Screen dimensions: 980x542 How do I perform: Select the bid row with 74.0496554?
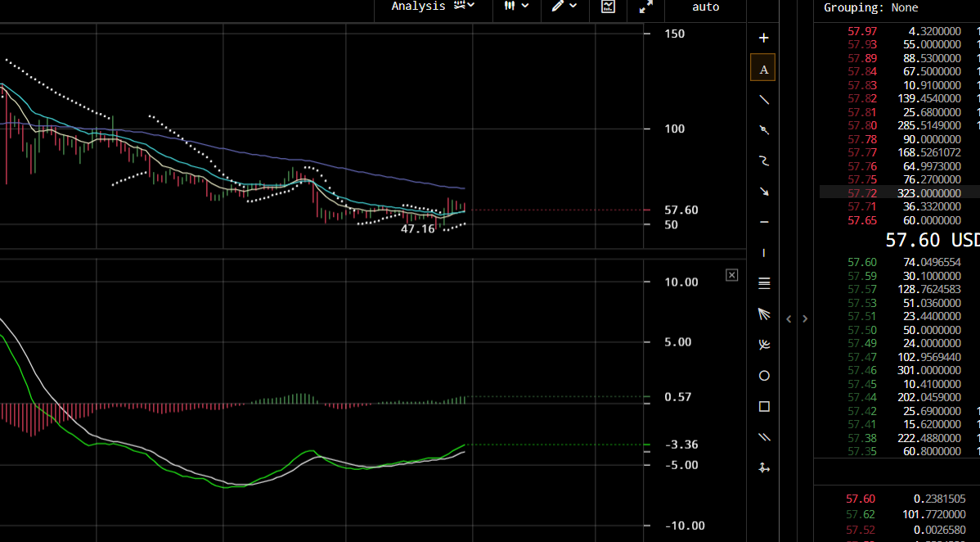[x=900, y=262]
